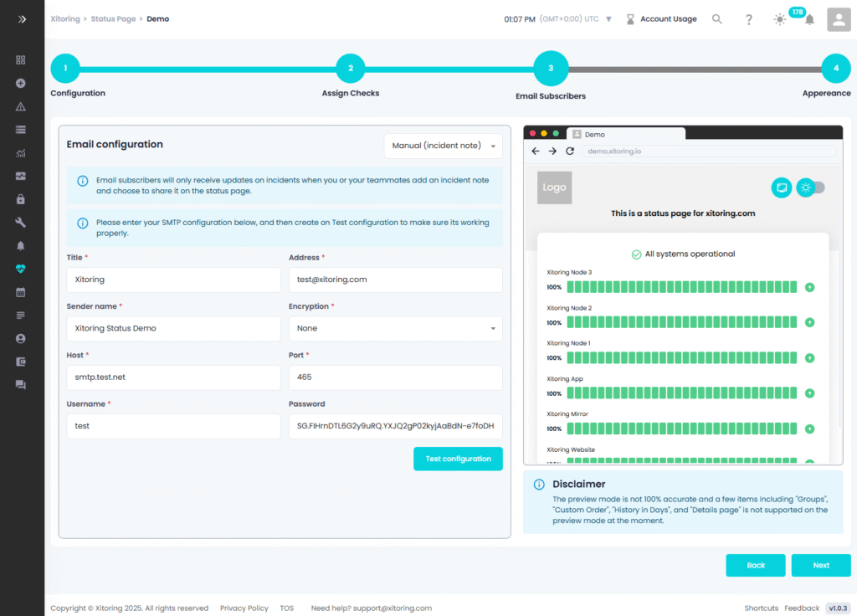The height and width of the screenshot is (616, 857).
Task: Click the reload icon in preview browser
Action: coord(570,151)
